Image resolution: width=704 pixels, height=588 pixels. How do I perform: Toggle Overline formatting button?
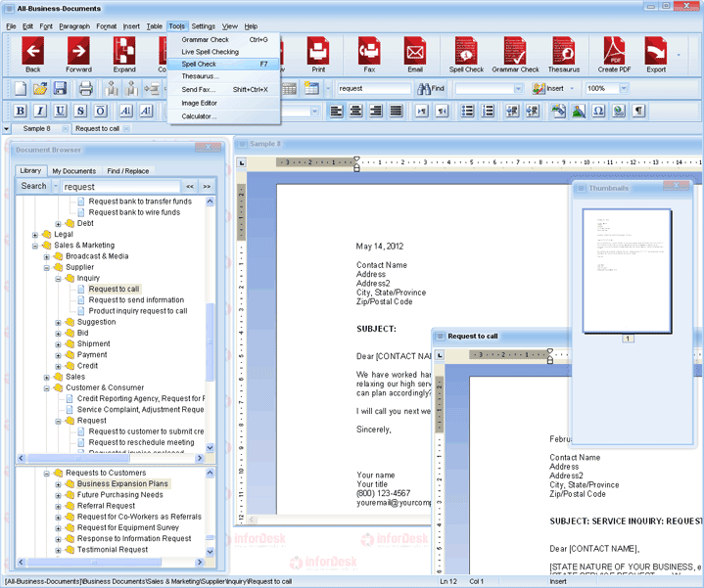click(x=100, y=111)
